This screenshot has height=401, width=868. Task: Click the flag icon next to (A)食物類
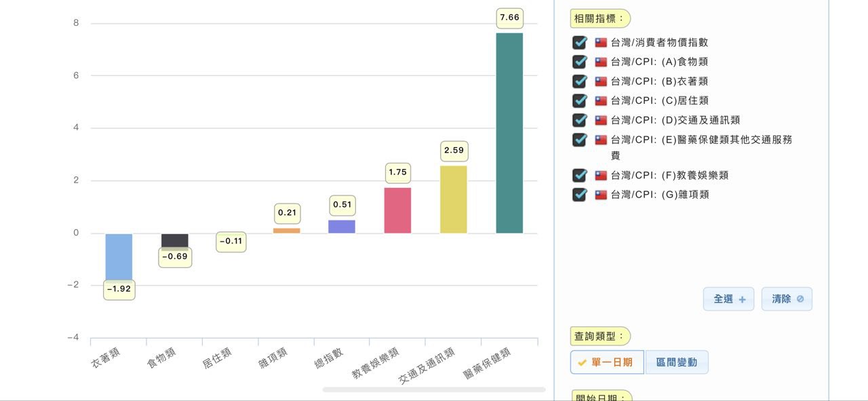click(x=601, y=62)
